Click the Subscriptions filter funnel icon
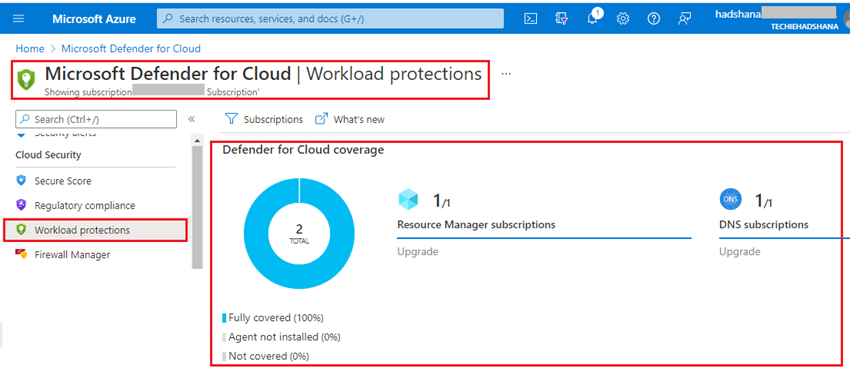 (231, 119)
